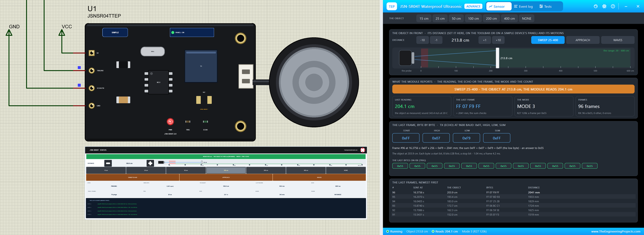
Task: Open the help question-mark icon
Action: coord(613,6)
